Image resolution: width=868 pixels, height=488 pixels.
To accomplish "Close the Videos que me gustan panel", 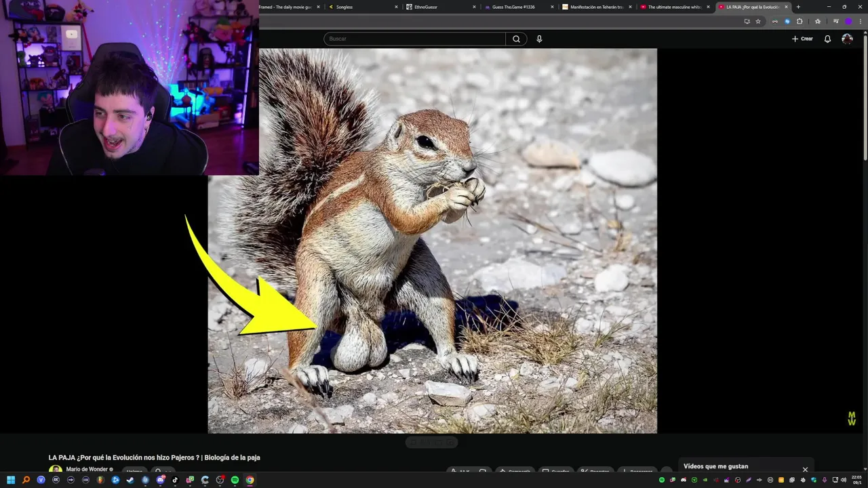I will click(805, 469).
